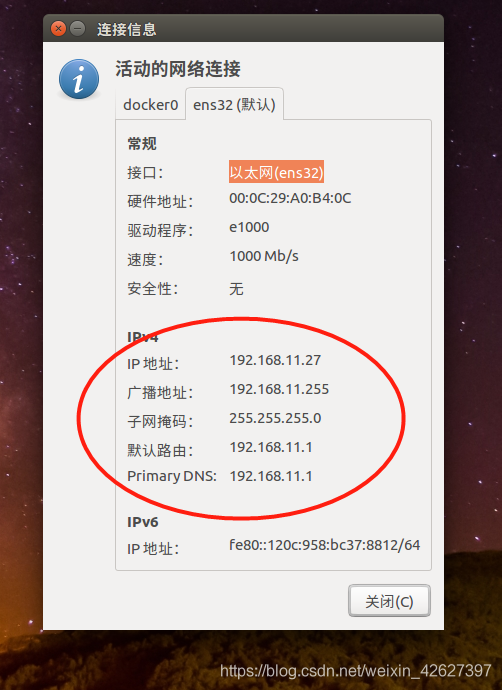Switch to the docker0 tab

(x=150, y=105)
